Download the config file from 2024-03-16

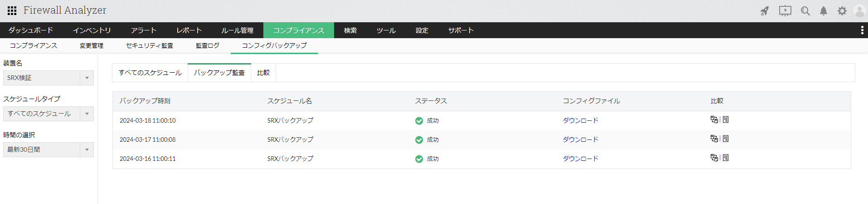(580, 159)
